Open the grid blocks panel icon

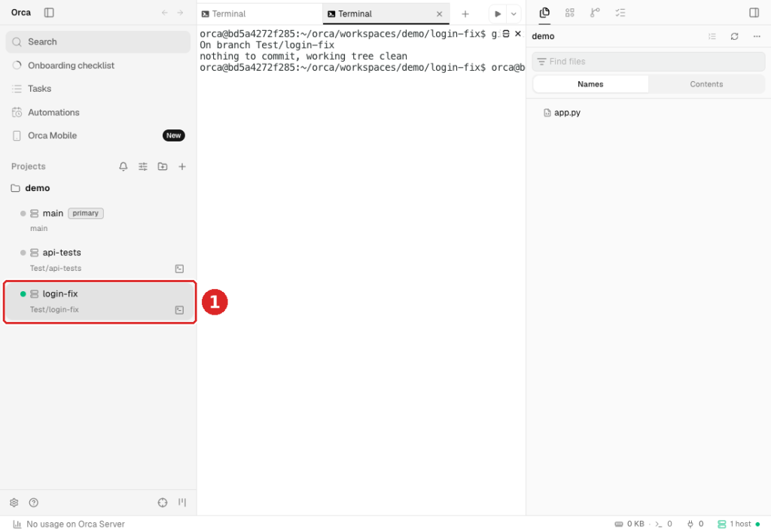tap(570, 13)
